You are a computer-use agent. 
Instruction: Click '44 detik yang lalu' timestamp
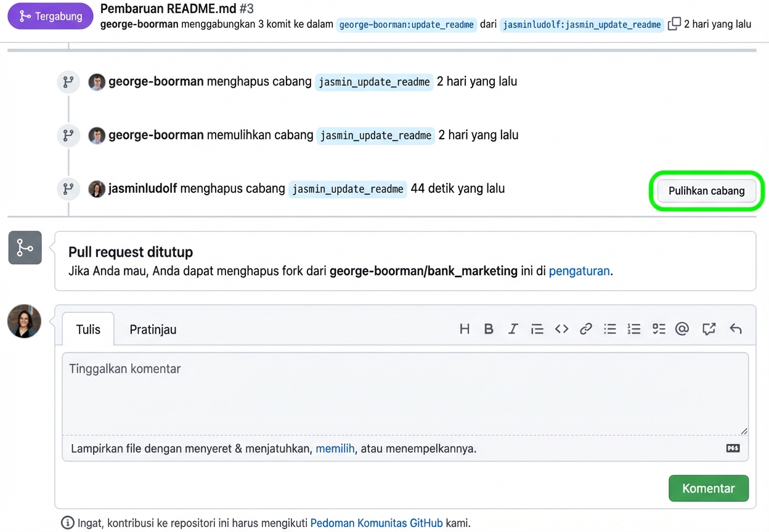click(x=458, y=188)
